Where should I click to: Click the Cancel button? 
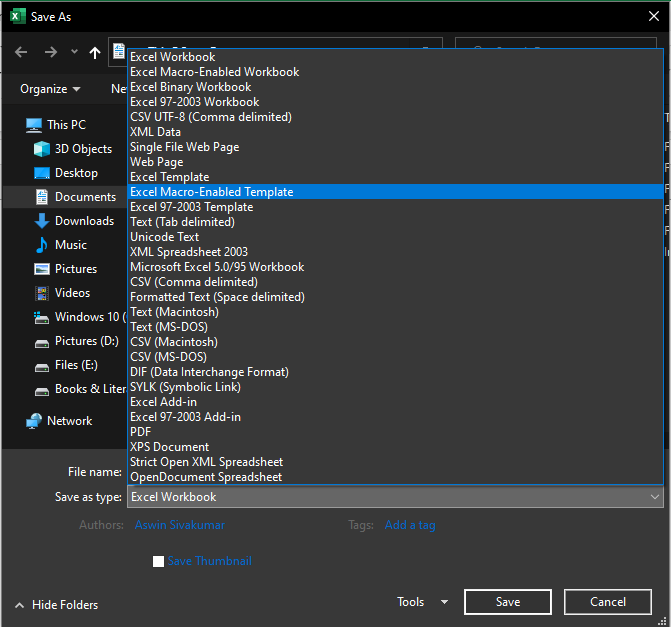pos(608,602)
